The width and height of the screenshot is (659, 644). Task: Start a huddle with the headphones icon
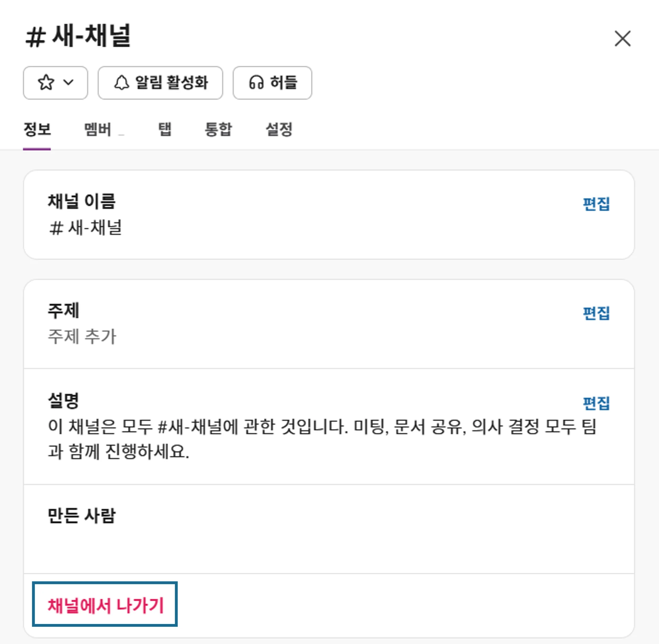pyautogui.click(x=256, y=83)
